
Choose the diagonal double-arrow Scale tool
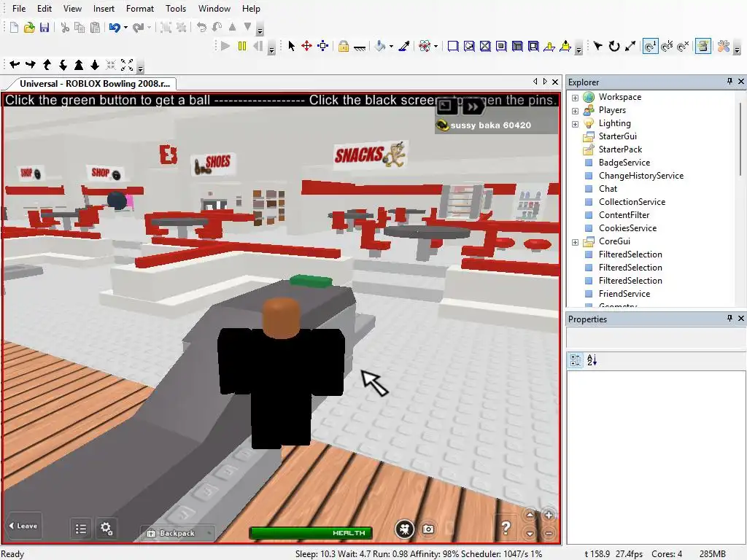coord(630,46)
